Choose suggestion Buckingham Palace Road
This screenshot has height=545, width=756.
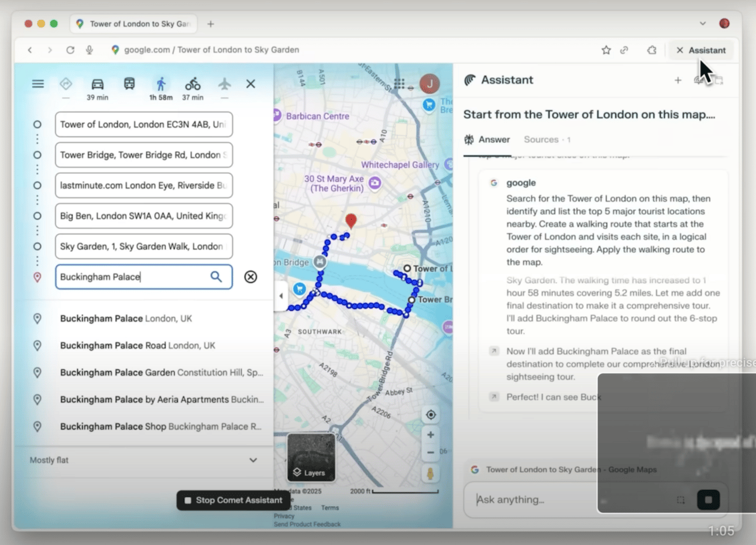[144, 345]
